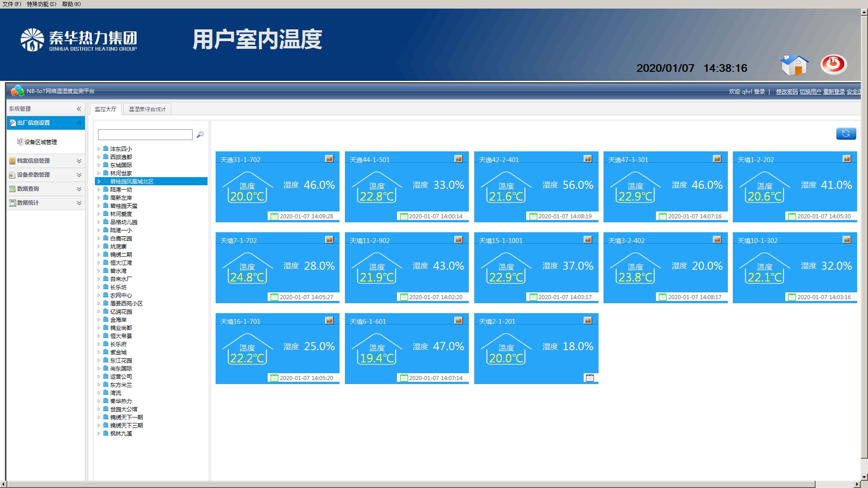The height and width of the screenshot is (488, 868).
Task: Open the 特殊功能 menu
Action: (41, 4)
